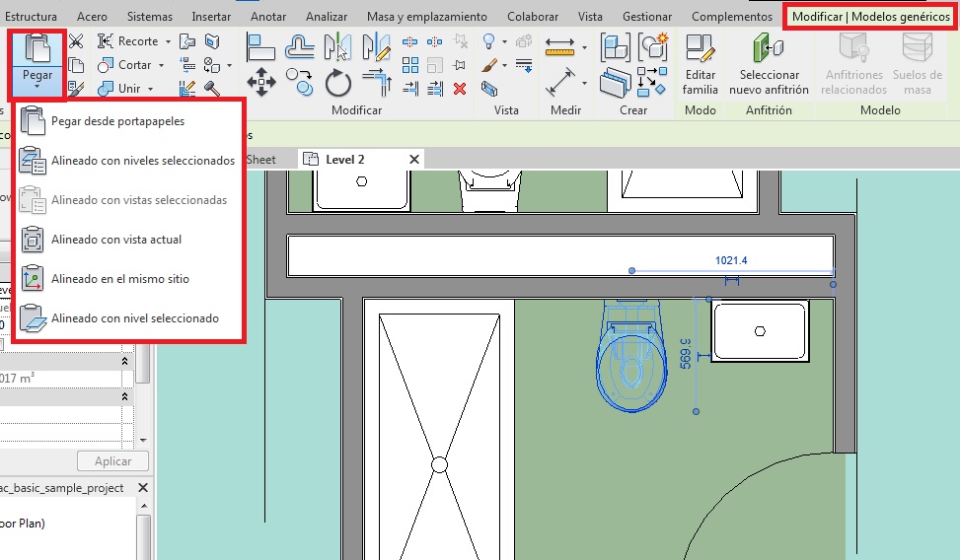Select the Copy tool with circles icon
960x560 pixels.
[x=300, y=82]
